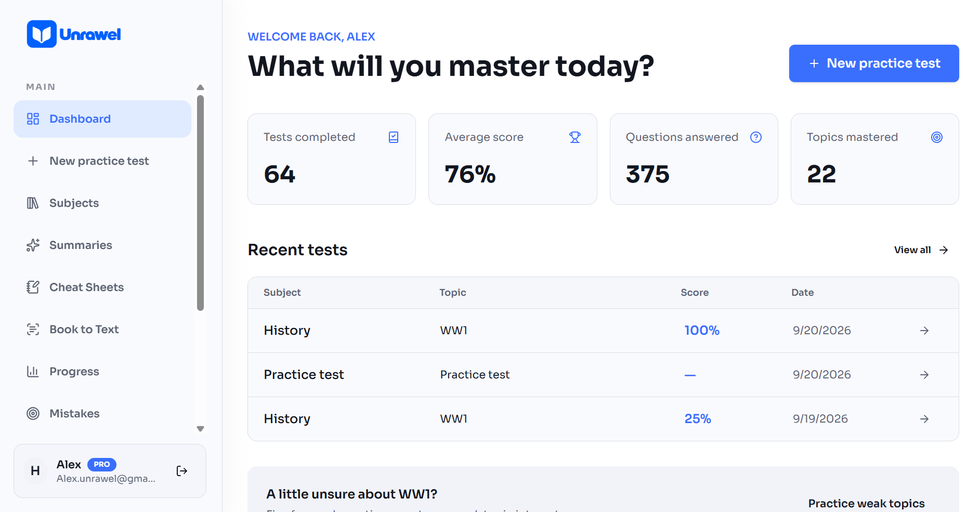980x512 pixels.
Task: Click the log out icon beside Alex
Action: click(x=182, y=471)
